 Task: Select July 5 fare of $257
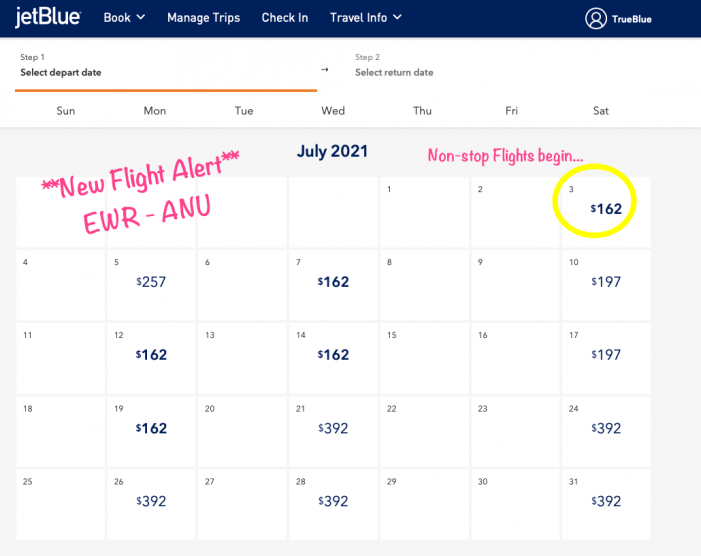pyautogui.click(x=152, y=282)
